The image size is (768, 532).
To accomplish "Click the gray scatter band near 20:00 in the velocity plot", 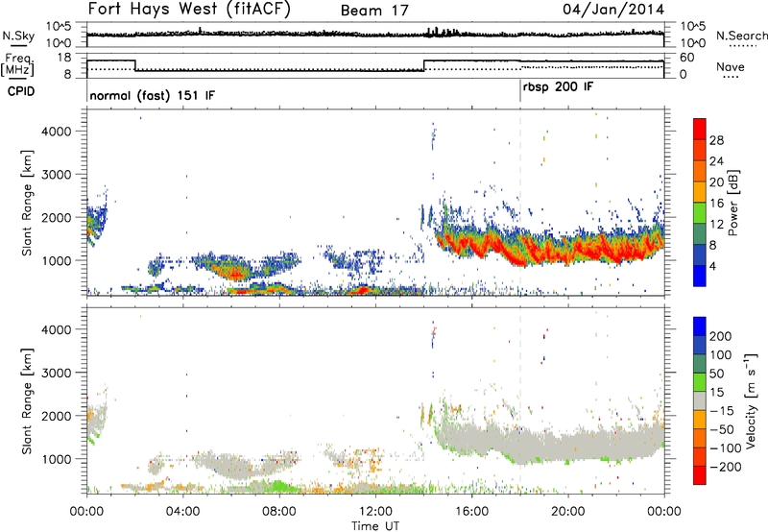I will point(568,444).
